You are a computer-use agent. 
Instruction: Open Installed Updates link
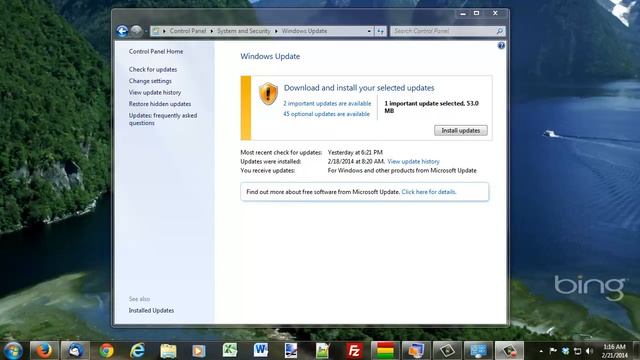pos(151,310)
